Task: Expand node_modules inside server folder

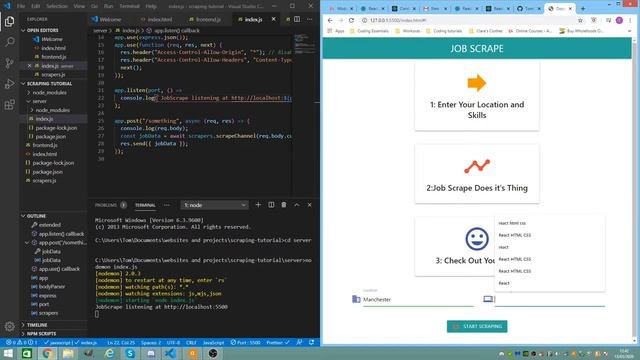Action: 52,110
